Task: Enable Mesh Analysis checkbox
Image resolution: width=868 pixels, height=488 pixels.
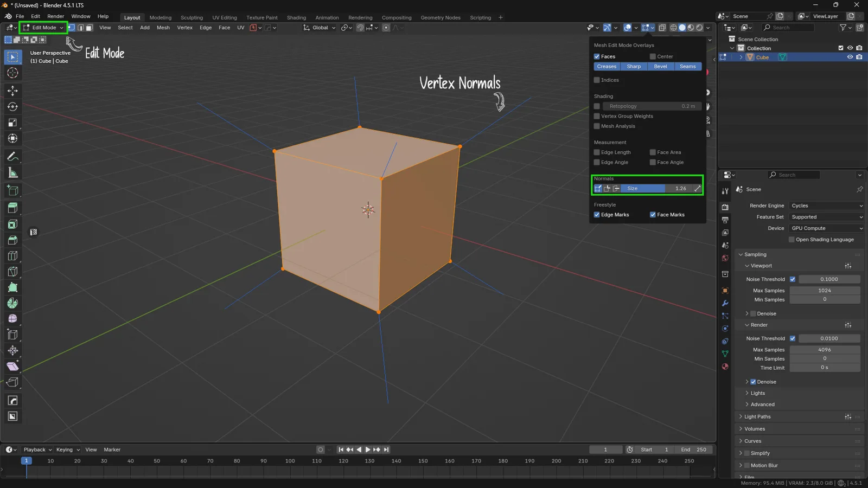Action: 597,126
